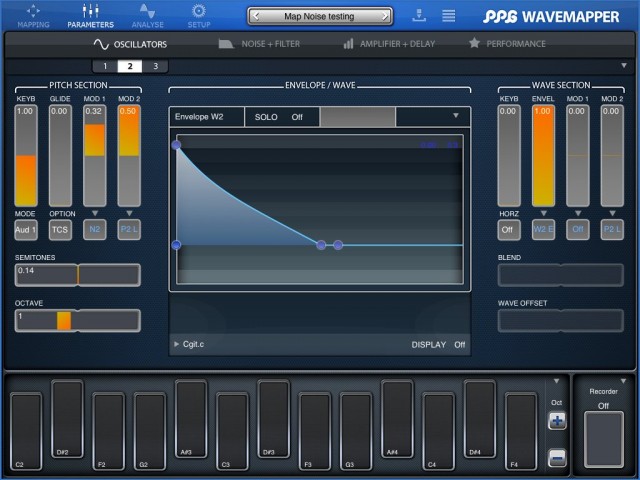Open the Setup gear page

[x=199, y=14]
